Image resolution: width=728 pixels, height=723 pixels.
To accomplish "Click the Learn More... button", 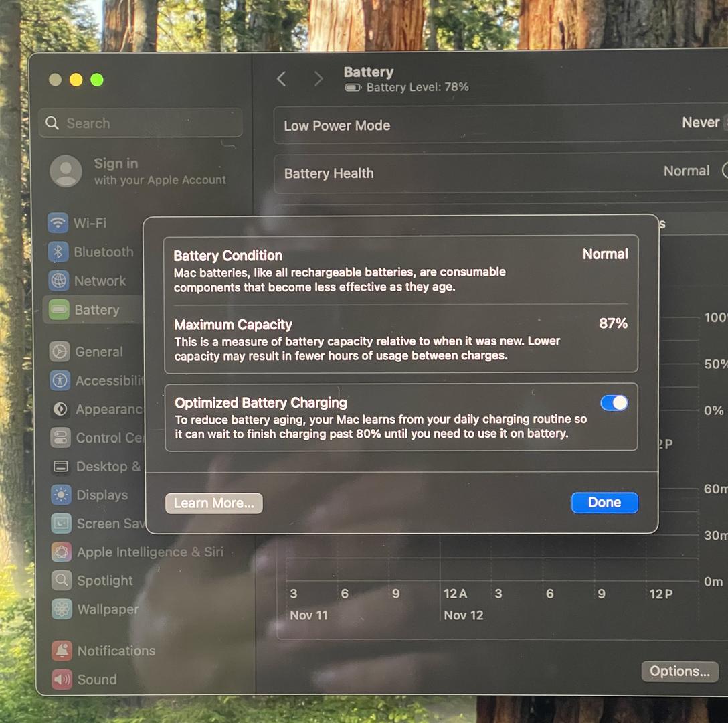I will [x=214, y=503].
